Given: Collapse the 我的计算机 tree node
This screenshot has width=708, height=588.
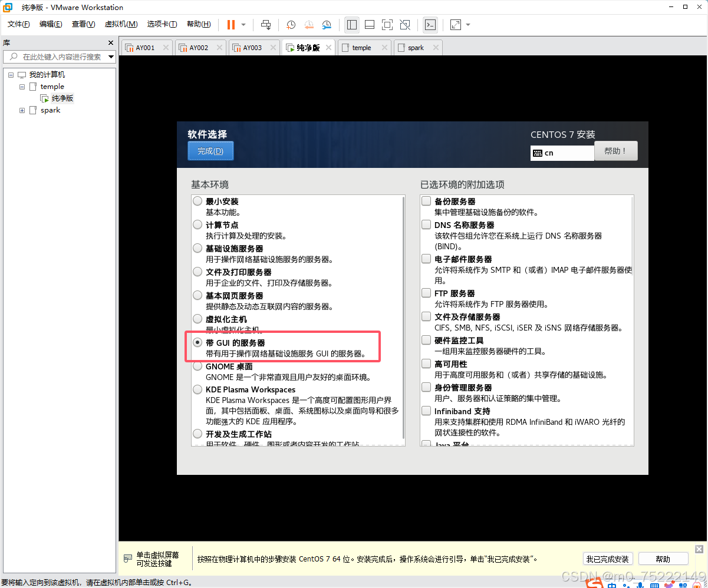Looking at the screenshot, I should [11, 75].
